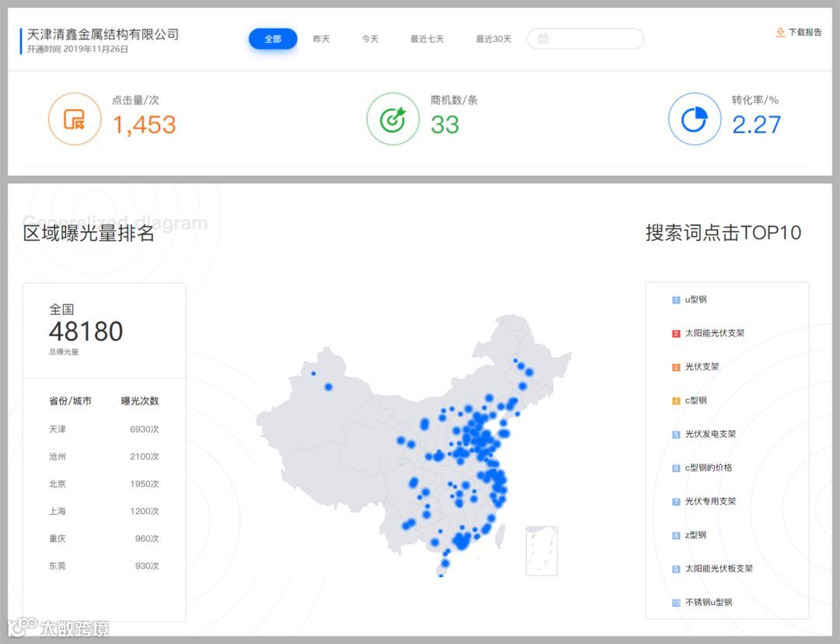This screenshot has height=644, width=840.
Task: Click the 搜索词点击TOP10 section heading
Action: click(x=723, y=233)
